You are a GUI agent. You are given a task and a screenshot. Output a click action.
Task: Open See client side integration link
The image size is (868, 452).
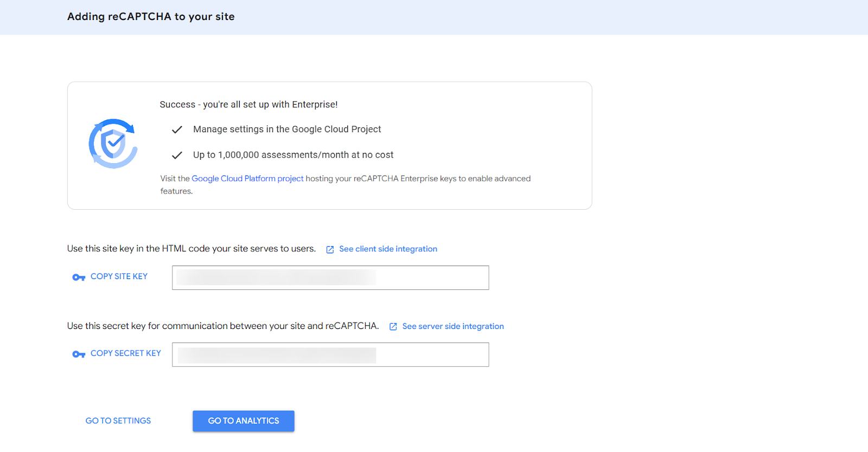pyautogui.click(x=388, y=249)
